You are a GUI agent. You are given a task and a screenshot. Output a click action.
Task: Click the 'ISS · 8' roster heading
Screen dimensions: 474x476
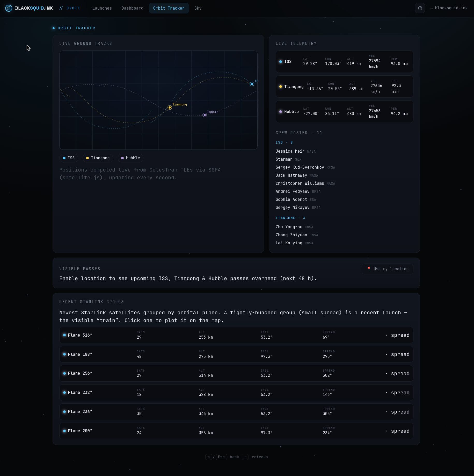[284, 143]
